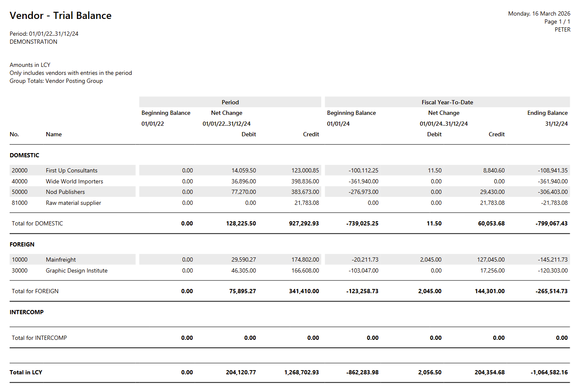Click the Total for DOMESTIC label
Image resolution: width=571 pixels, height=392 pixels.
point(37,223)
